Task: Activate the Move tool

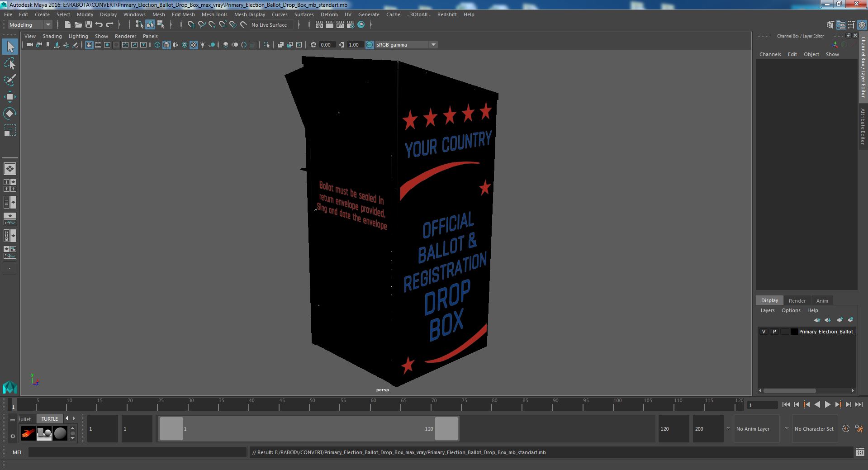Action: [10, 97]
